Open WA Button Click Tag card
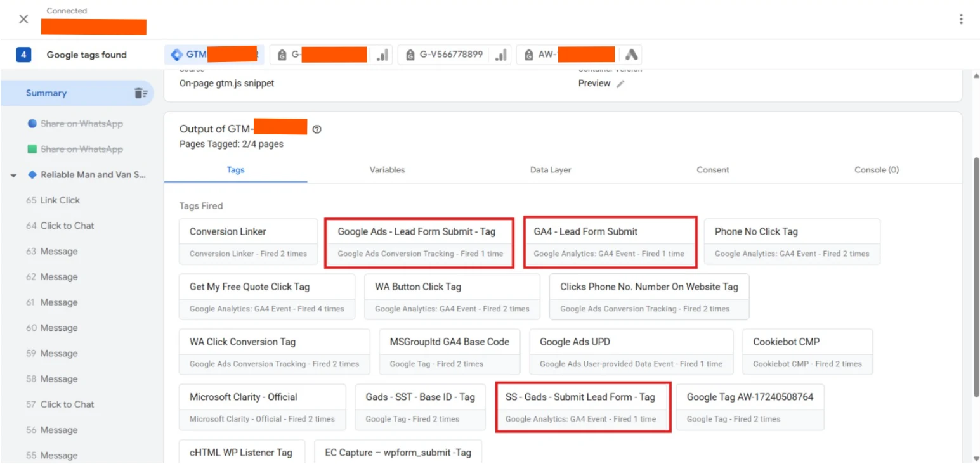980x464 pixels. 452,297
